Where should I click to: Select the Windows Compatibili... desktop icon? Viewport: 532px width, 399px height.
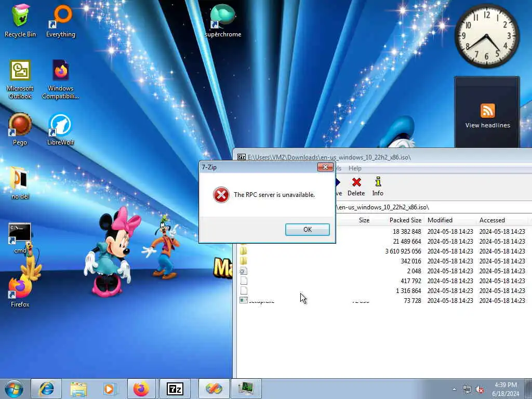pos(61,79)
